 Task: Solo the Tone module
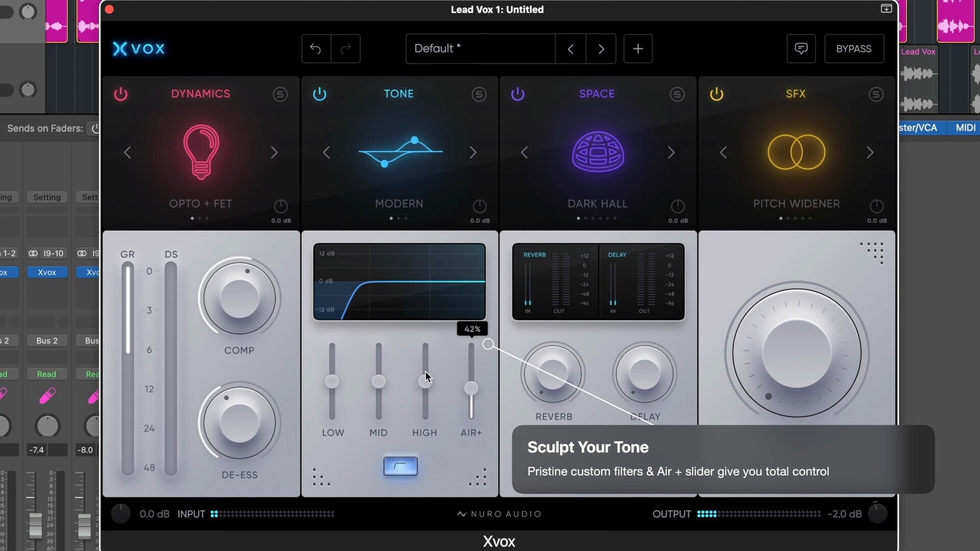click(479, 94)
